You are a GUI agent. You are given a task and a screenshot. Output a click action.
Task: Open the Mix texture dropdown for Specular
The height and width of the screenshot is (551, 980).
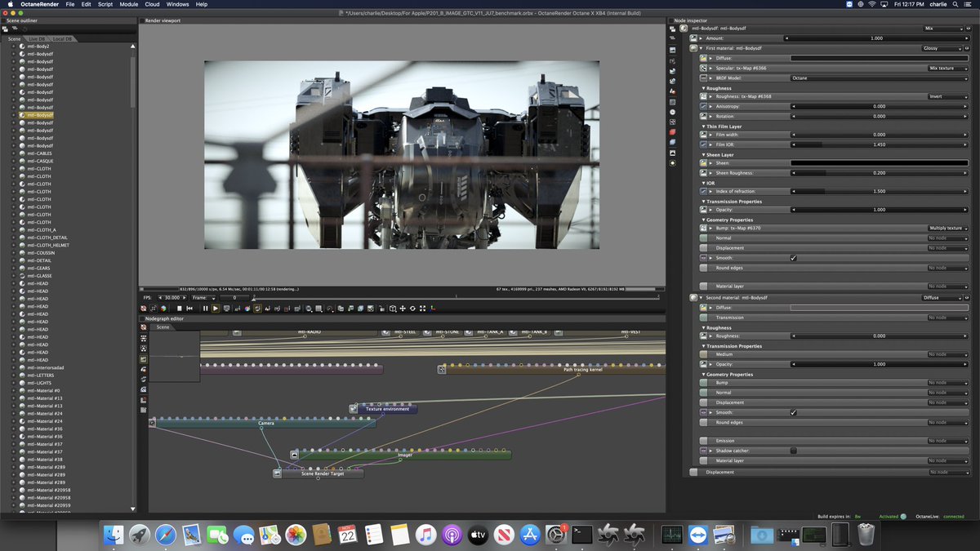click(x=947, y=69)
